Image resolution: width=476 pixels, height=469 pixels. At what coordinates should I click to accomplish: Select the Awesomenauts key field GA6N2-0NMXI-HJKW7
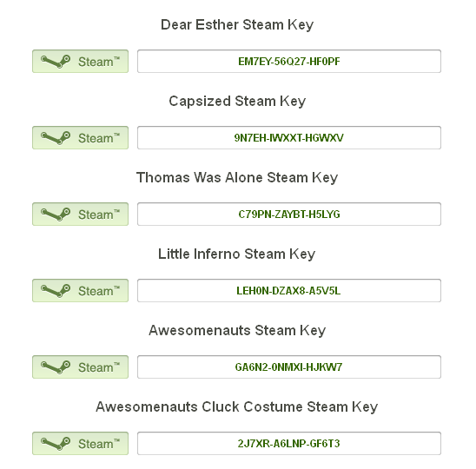tap(289, 367)
